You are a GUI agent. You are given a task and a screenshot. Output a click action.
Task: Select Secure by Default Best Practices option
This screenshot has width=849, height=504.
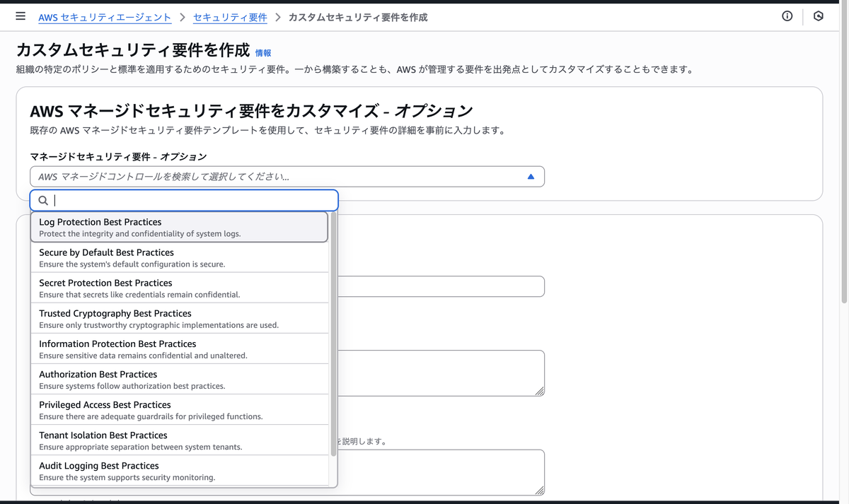[179, 258]
